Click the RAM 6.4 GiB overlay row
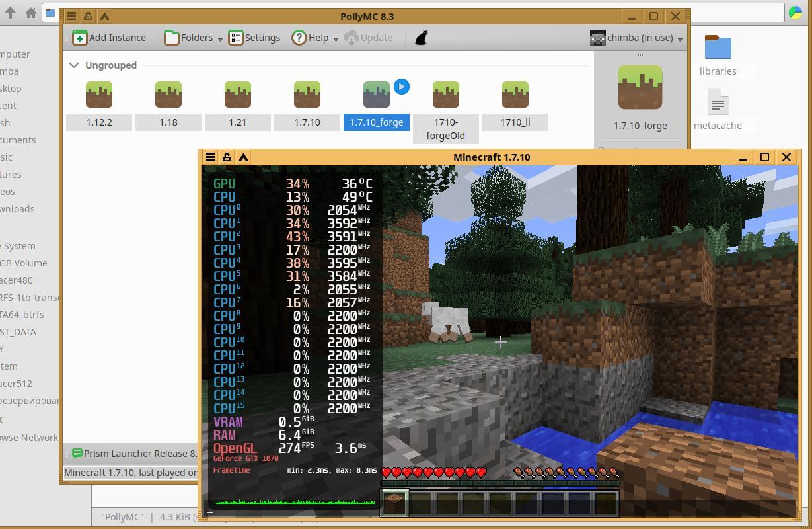Viewport: 812px width, 529px height. click(264, 435)
